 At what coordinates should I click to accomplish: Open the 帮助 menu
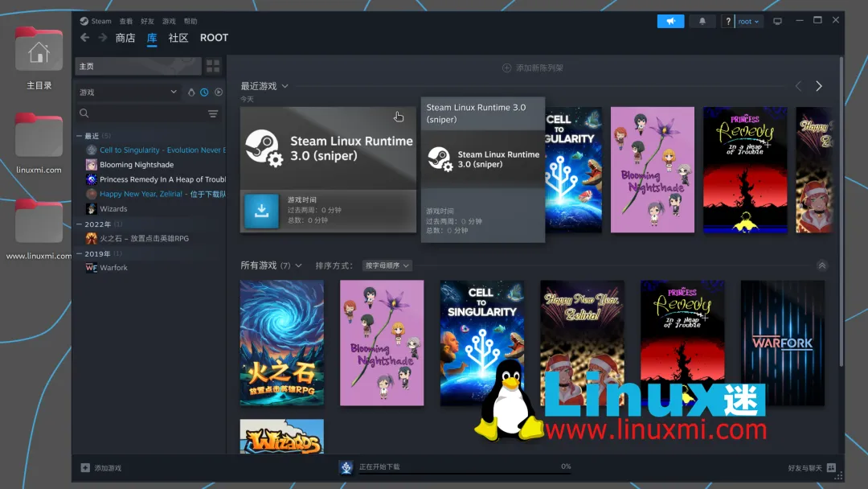pyautogui.click(x=190, y=21)
